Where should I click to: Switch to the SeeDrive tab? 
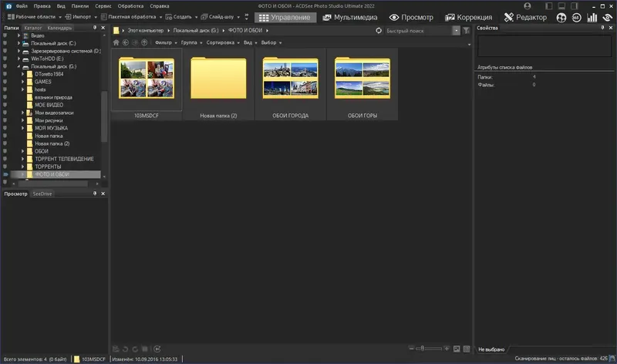pos(42,194)
